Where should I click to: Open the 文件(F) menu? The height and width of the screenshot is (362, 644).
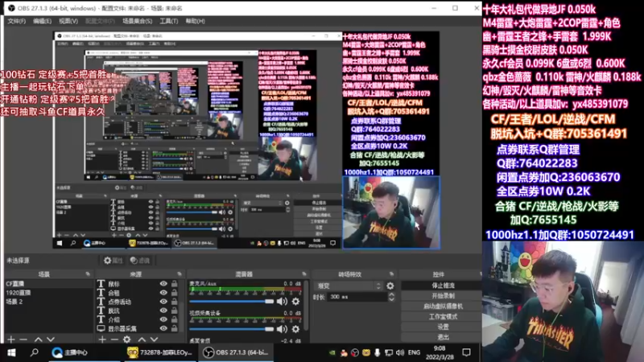tap(16, 21)
